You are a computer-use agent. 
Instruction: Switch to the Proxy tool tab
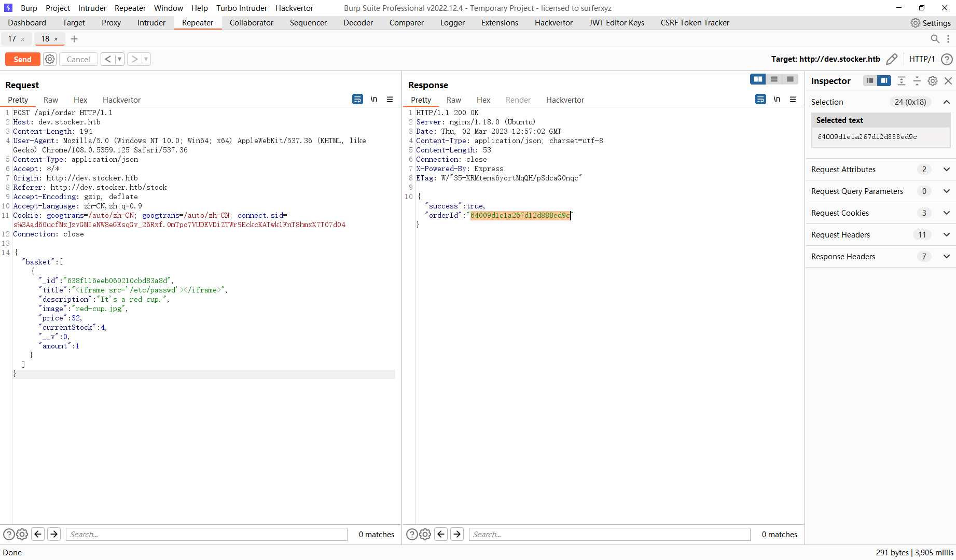click(111, 23)
